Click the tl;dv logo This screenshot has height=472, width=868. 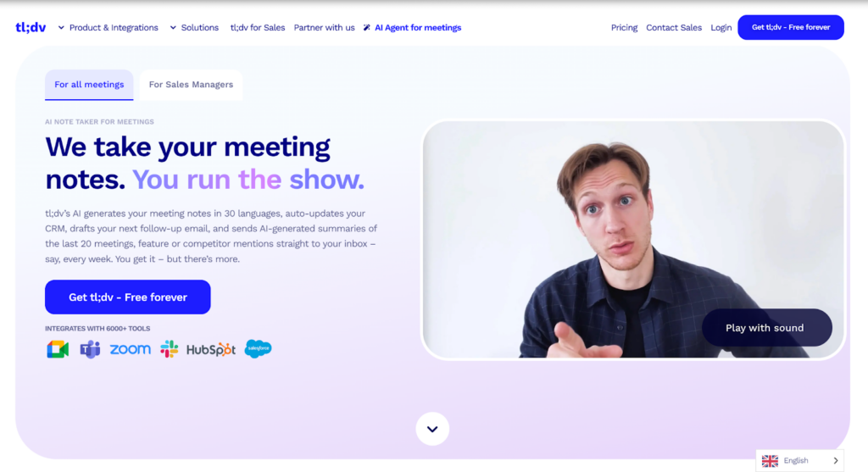coord(31,27)
